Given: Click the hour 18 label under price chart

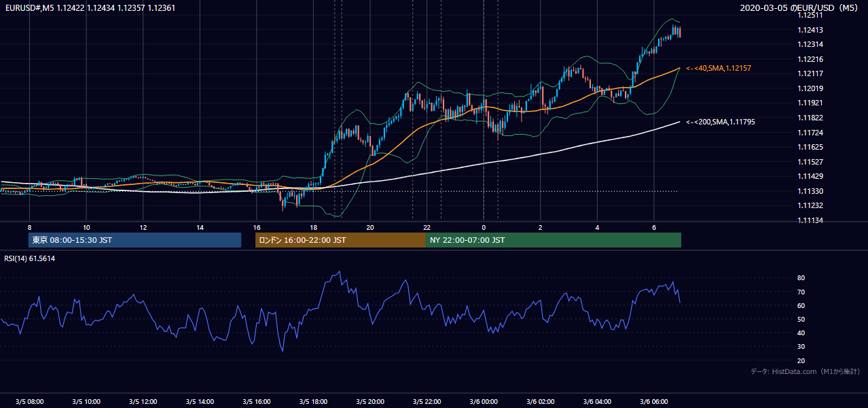Looking at the screenshot, I should 313,227.
